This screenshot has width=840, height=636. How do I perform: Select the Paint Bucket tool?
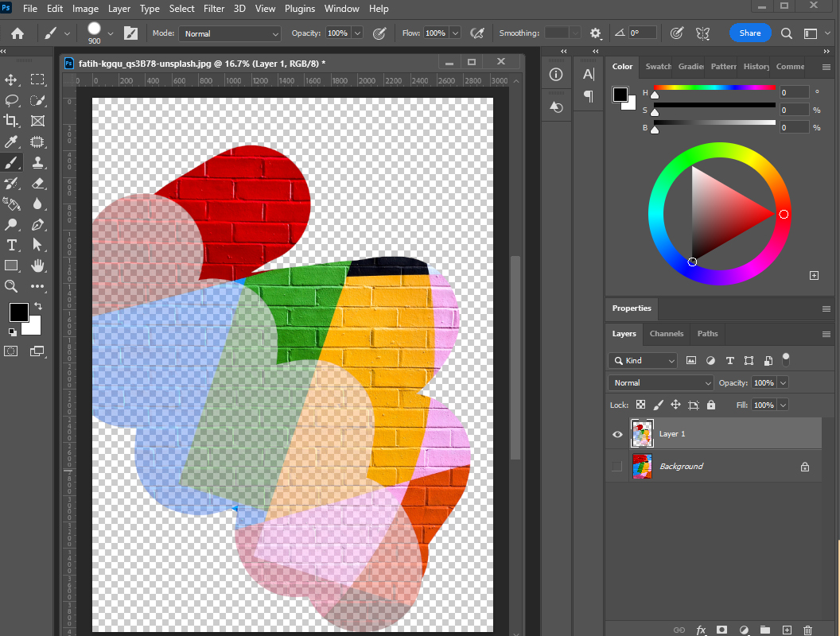pyautogui.click(x=10, y=204)
